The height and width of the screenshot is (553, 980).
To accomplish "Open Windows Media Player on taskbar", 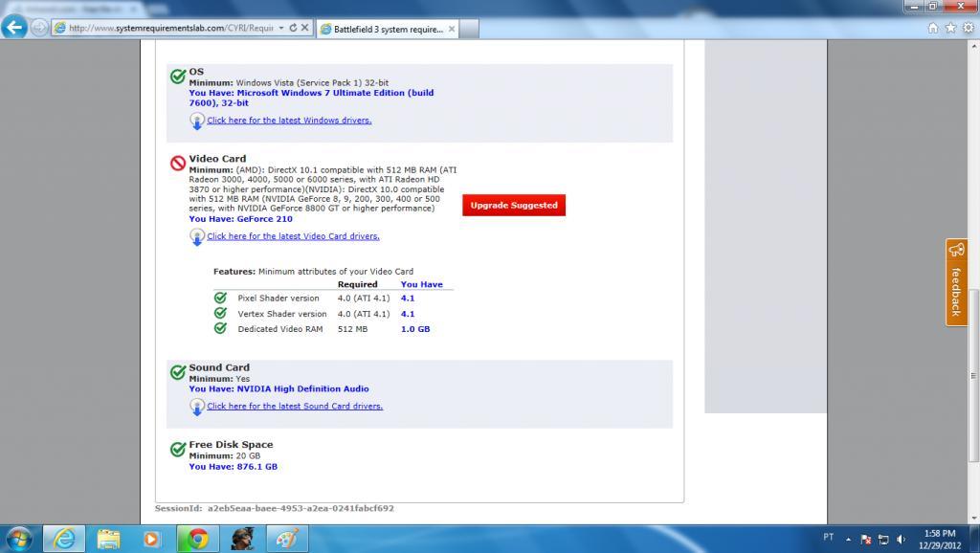I will coord(152,539).
